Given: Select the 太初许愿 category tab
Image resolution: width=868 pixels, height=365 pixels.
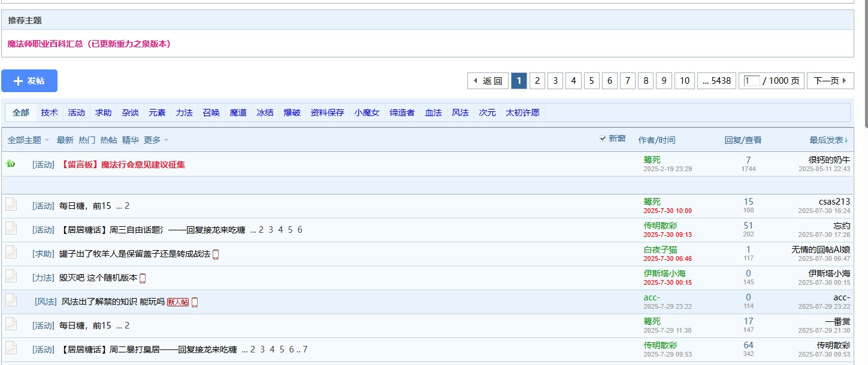Looking at the screenshot, I should 522,112.
